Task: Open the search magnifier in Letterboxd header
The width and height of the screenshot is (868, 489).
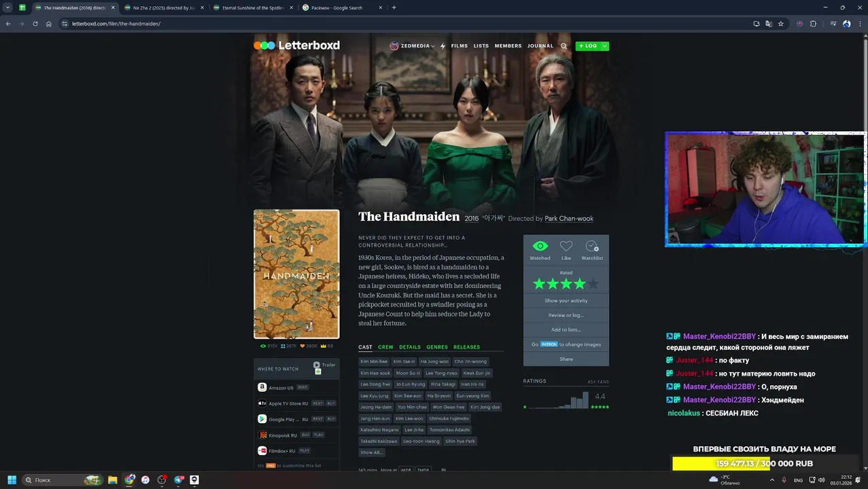Action: point(563,46)
